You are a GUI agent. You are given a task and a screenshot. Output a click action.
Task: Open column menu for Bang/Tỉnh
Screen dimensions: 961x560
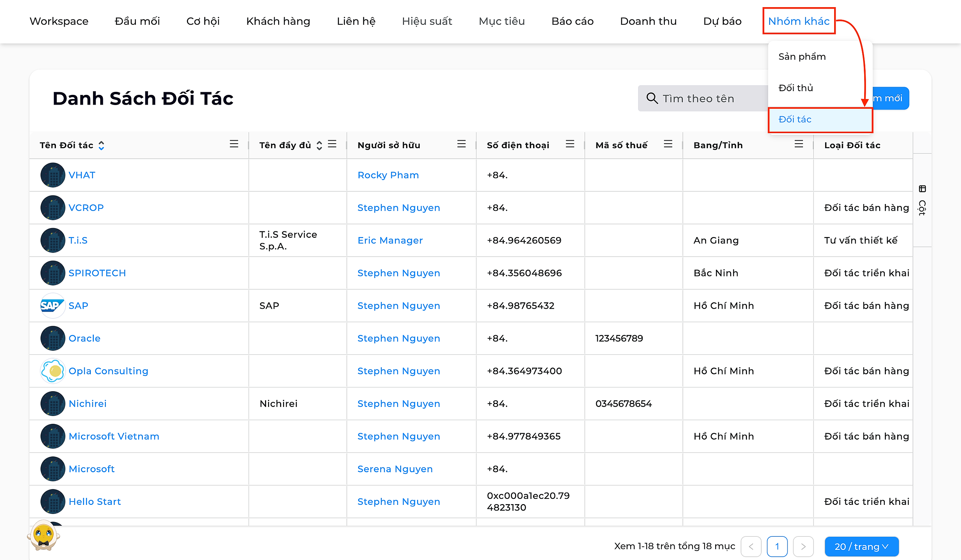[798, 144]
